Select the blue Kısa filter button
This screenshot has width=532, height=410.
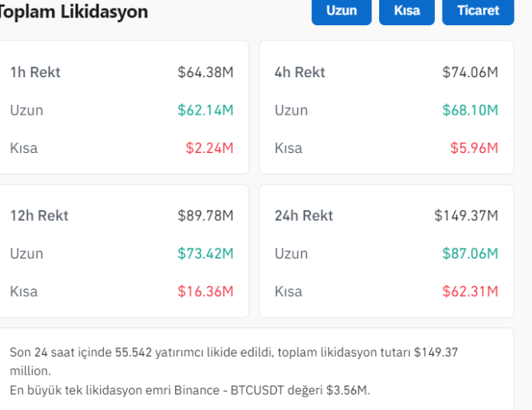pyautogui.click(x=407, y=11)
